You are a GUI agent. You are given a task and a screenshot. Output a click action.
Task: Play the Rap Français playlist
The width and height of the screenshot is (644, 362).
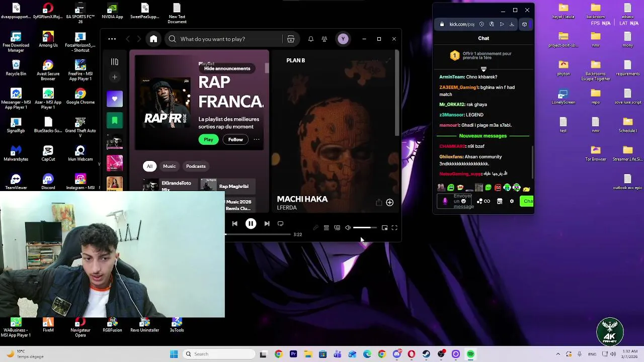208,139
